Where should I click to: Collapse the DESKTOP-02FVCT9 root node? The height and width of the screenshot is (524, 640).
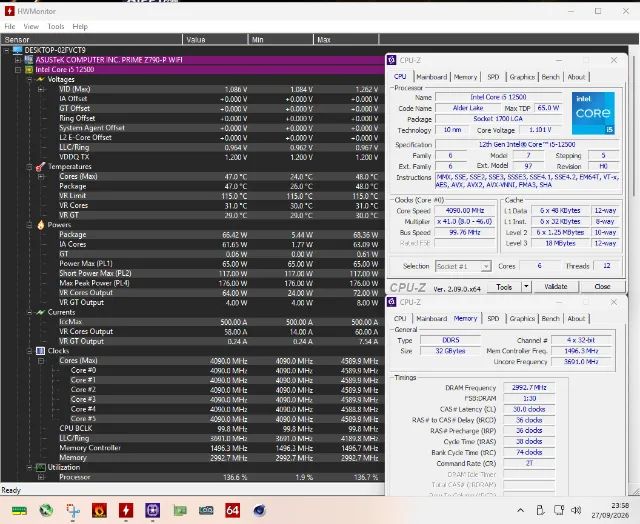(6, 50)
